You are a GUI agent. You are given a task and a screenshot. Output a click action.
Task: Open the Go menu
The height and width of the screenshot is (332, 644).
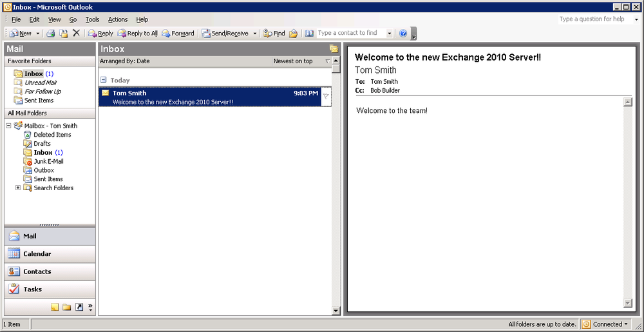tap(73, 19)
